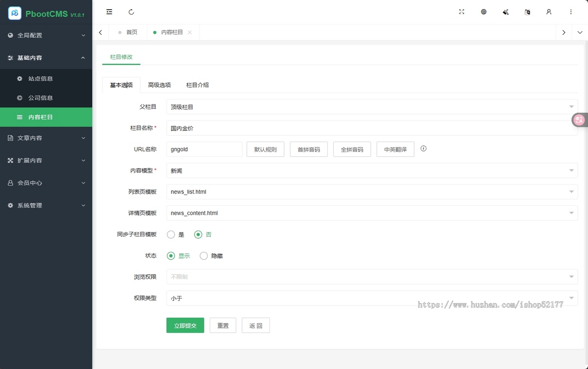Image resolution: width=588 pixels, height=369 pixels.
Task: Open the 列表页模板 dropdown
Action: click(372, 192)
